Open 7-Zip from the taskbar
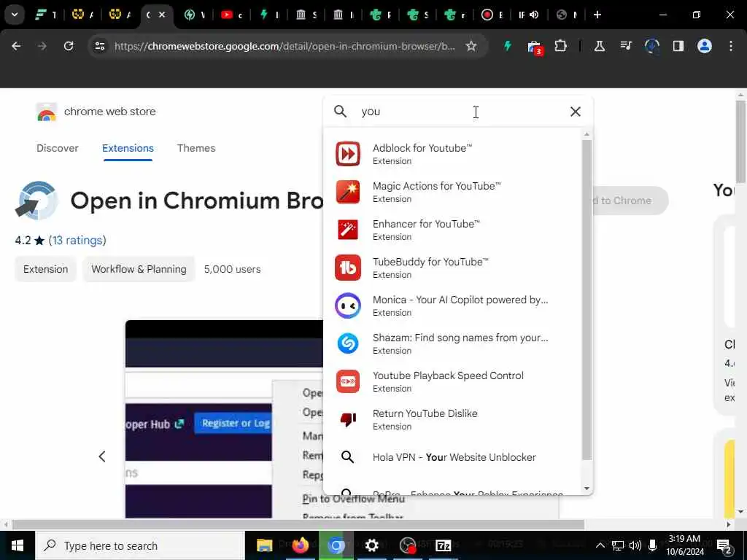Screen dimensions: 747x560 [x=443, y=545]
